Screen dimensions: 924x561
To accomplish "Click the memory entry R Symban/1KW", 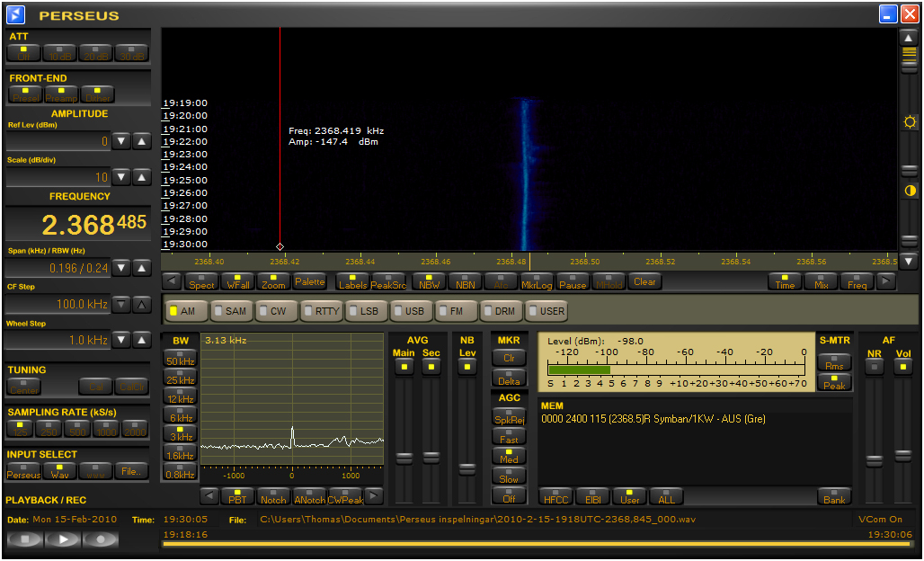I will coord(653,419).
